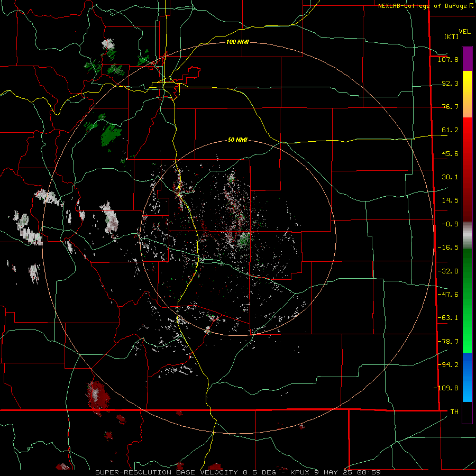
Task: Select the 76.7 legend value
Action: [450, 106]
